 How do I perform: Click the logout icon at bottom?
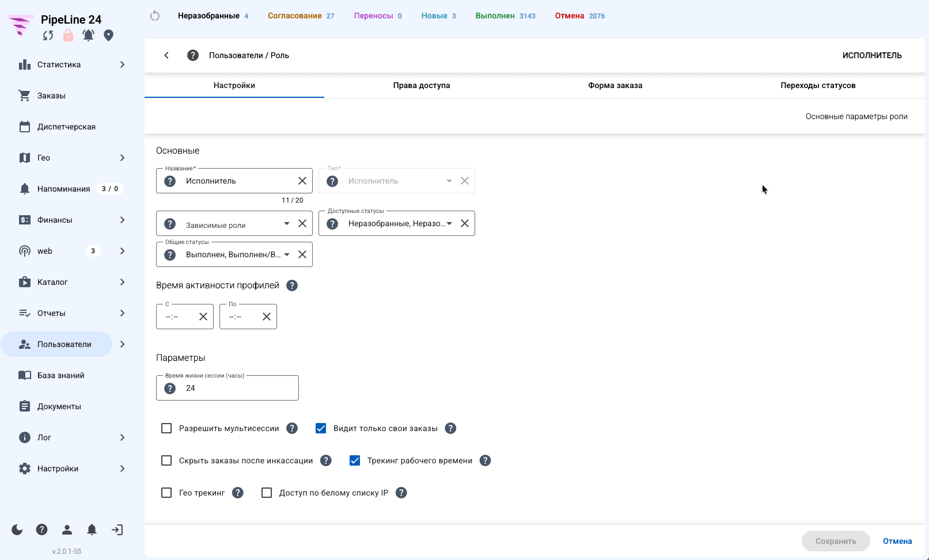coord(117,529)
